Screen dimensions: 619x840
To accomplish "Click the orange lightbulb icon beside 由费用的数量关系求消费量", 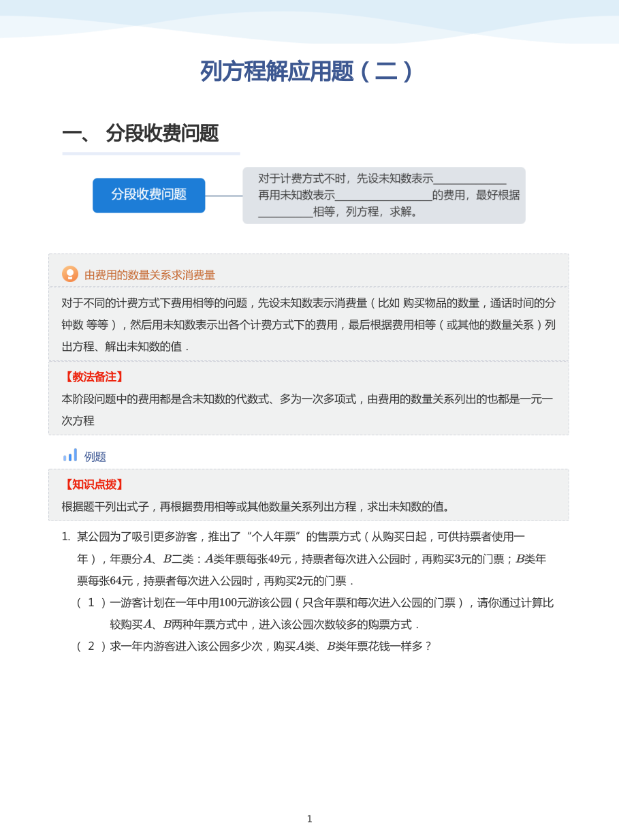I will coord(70,274).
